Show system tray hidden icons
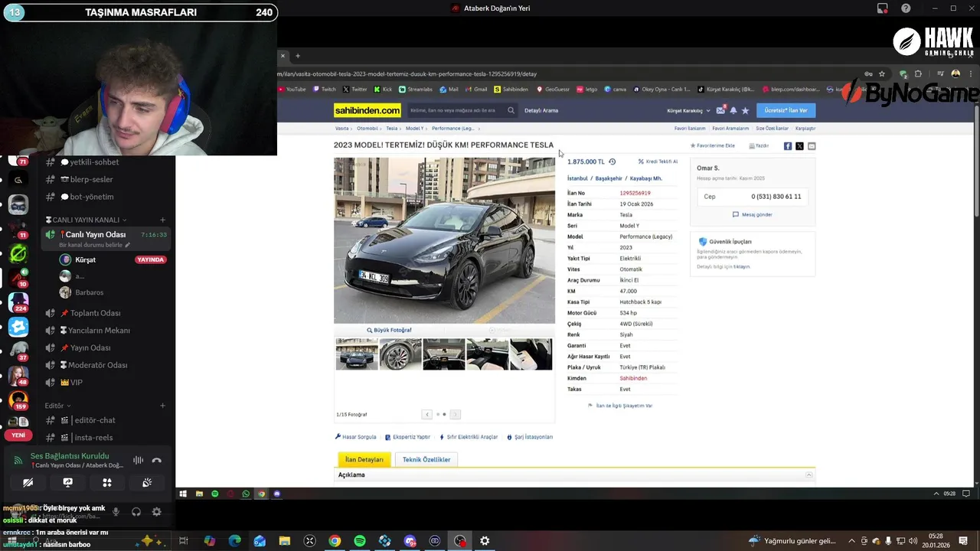Screen dimensions: 980x551 (x=852, y=541)
